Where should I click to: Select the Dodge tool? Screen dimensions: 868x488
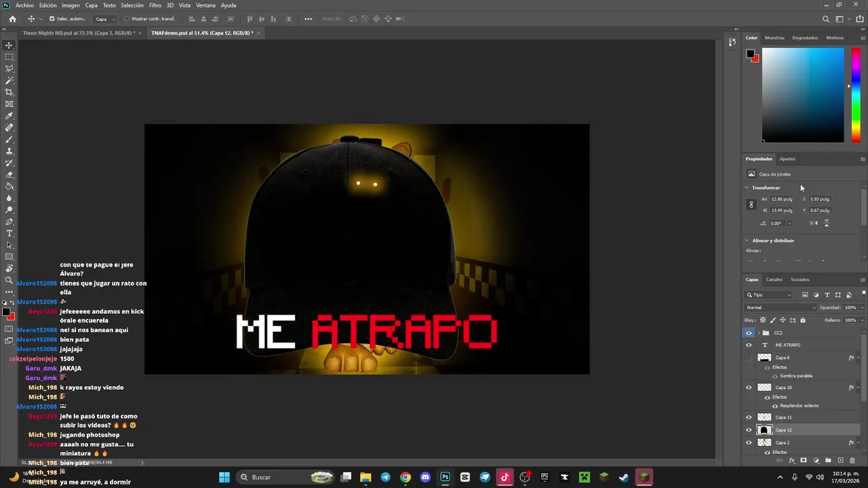click(x=9, y=210)
